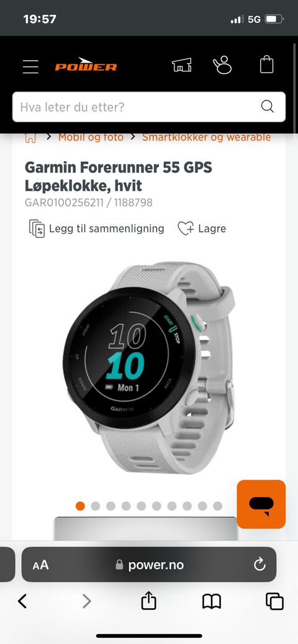Open the user account icon
The height and width of the screenshot is (644, 298).
point(223,65)
